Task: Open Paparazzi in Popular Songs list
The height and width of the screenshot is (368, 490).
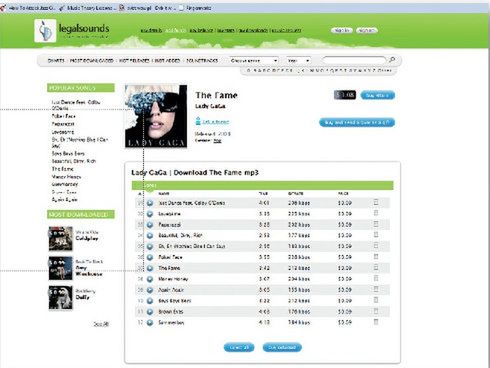Action: tap(63, 124)
